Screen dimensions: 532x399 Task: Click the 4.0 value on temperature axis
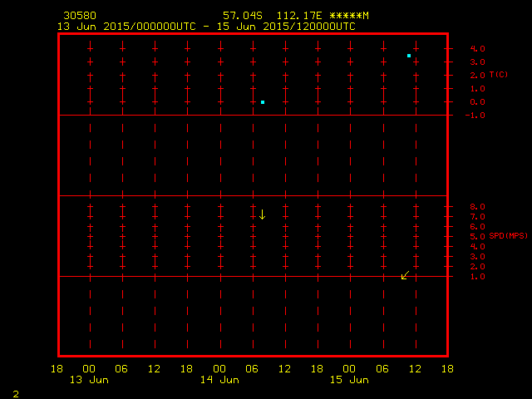coord(478,49)
